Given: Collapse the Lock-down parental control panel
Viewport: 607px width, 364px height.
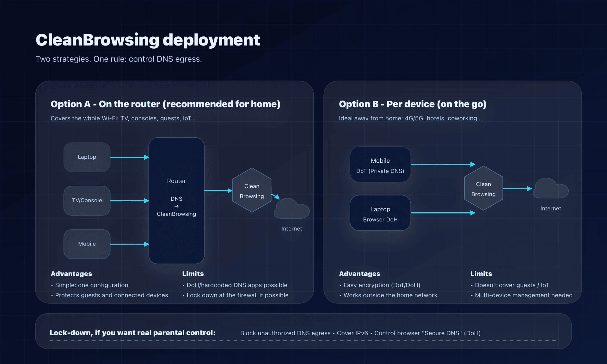Looking at the screenshot, I should pyautogui.click(x=132, y=332).
